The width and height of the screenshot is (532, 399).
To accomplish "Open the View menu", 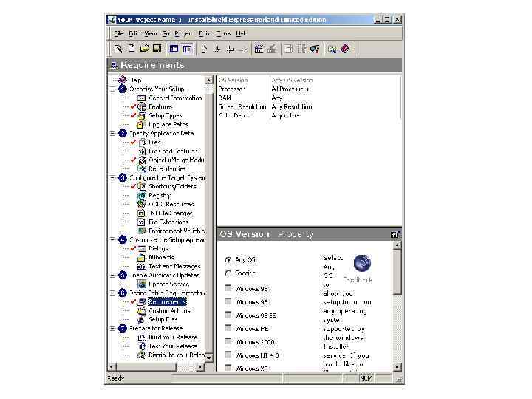I will point(150,33).
